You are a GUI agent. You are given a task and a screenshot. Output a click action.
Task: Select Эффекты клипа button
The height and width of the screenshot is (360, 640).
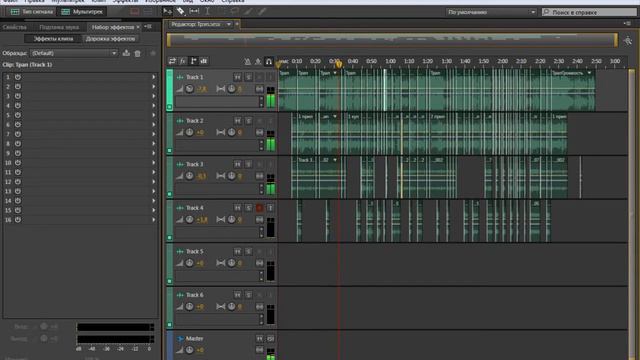pyautogui.click(x=53, y=39)
